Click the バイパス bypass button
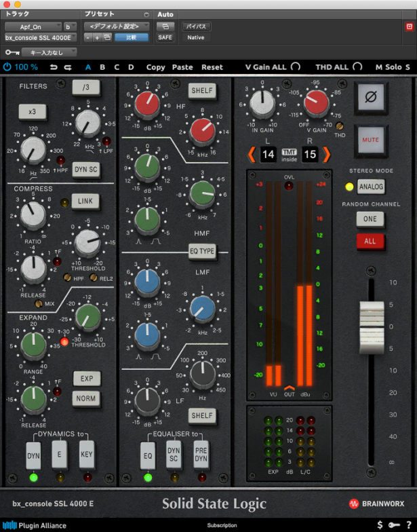Viewport: 417px width, 532px height. (x=196, y=26)
